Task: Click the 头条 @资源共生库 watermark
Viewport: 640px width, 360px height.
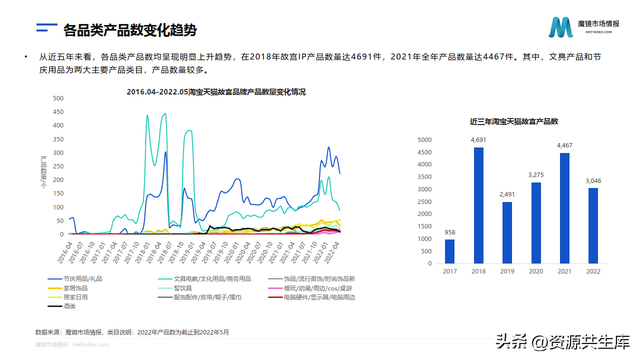Action: pos(563,342)
